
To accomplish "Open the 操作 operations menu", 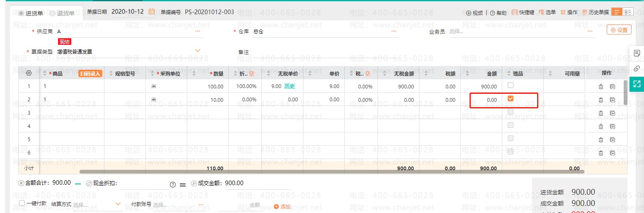I will pyautogui.click(x=569, y=12).
